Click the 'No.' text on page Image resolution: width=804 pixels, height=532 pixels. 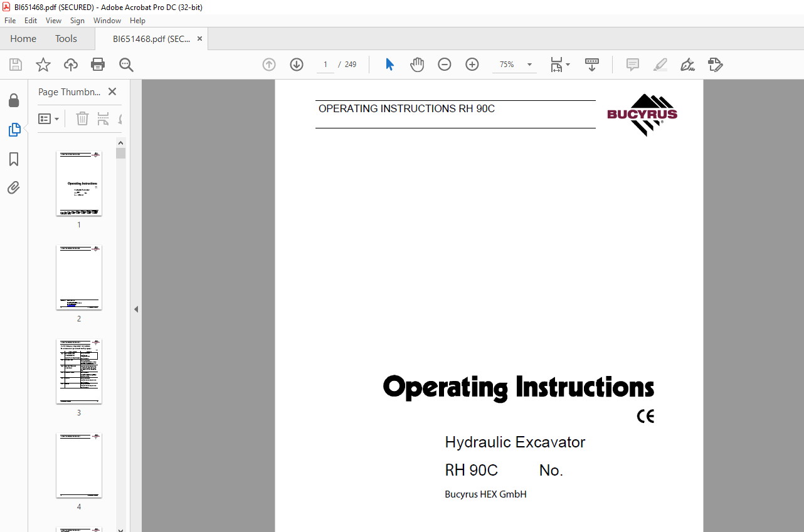coord(551,471)
